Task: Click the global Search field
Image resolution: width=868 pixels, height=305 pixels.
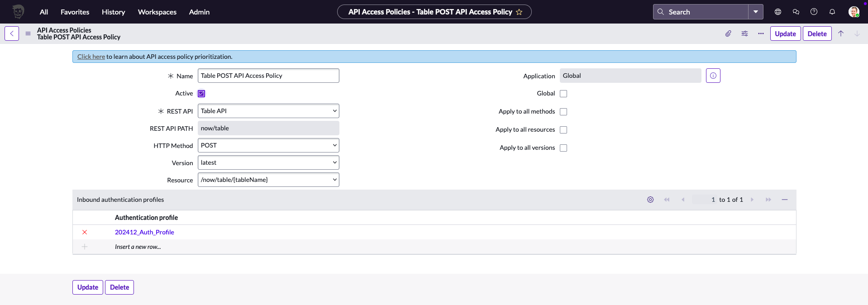Action: pos(701,12)
